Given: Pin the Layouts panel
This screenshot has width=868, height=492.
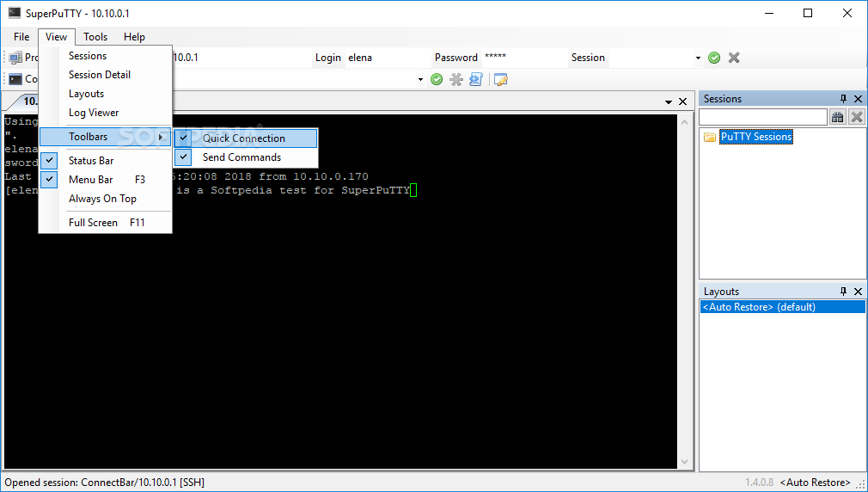Looking at the screenshot, I should coord(843,292).
